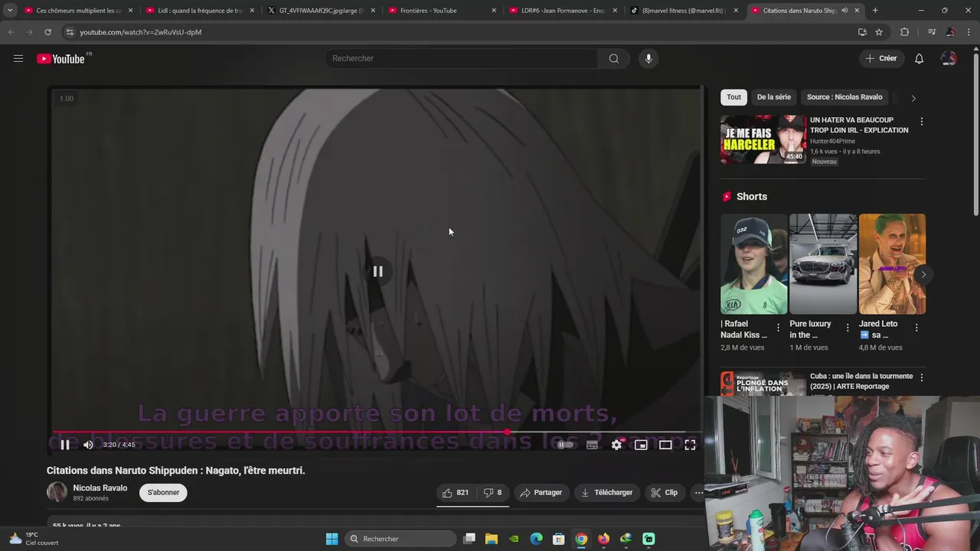This screenshot has height=551, width=980.
Task: Open the weather widget showing 19°C
Action: (x=34, y=539)
